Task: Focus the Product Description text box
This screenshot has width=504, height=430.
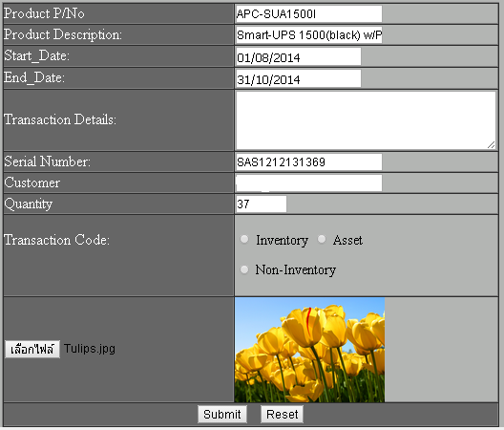Action: (x=308, y=35)
